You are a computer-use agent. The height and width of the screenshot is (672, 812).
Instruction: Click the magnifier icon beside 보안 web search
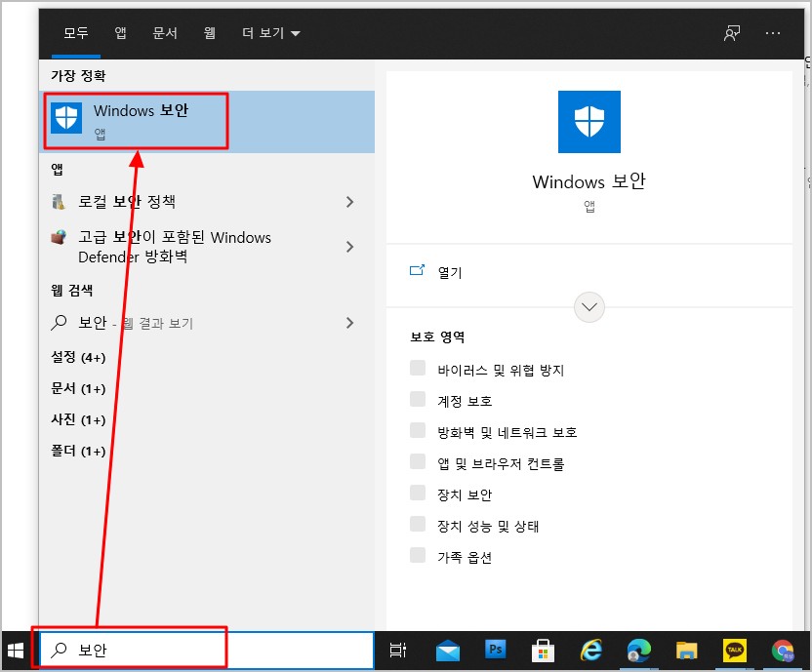pos(59,323)
